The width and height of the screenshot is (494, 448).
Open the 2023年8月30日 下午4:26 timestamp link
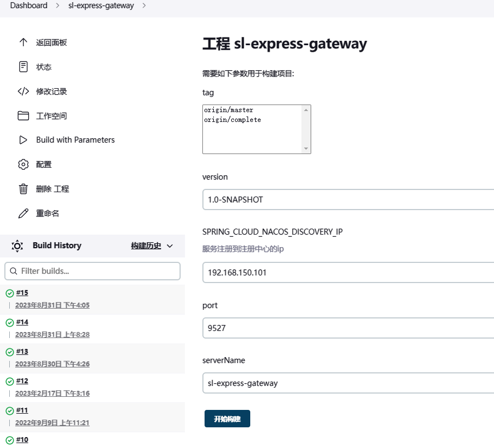pyautogui.click(x=52, y=364)
